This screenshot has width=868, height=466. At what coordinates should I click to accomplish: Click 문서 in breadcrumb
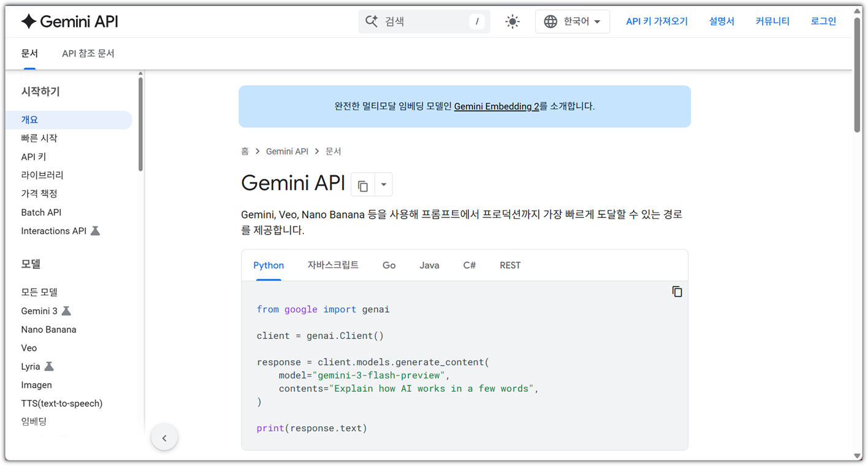pyautogui.click(x=333, y=151)
